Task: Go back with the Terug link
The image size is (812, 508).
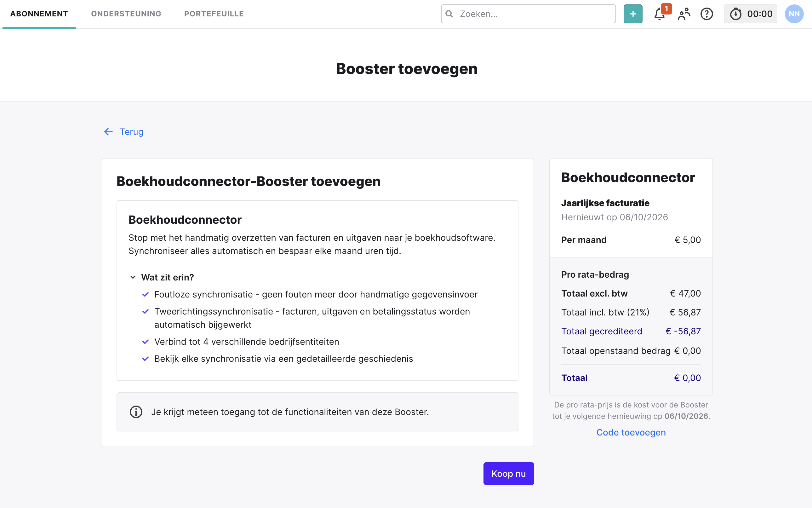Action: coord(131,132)
